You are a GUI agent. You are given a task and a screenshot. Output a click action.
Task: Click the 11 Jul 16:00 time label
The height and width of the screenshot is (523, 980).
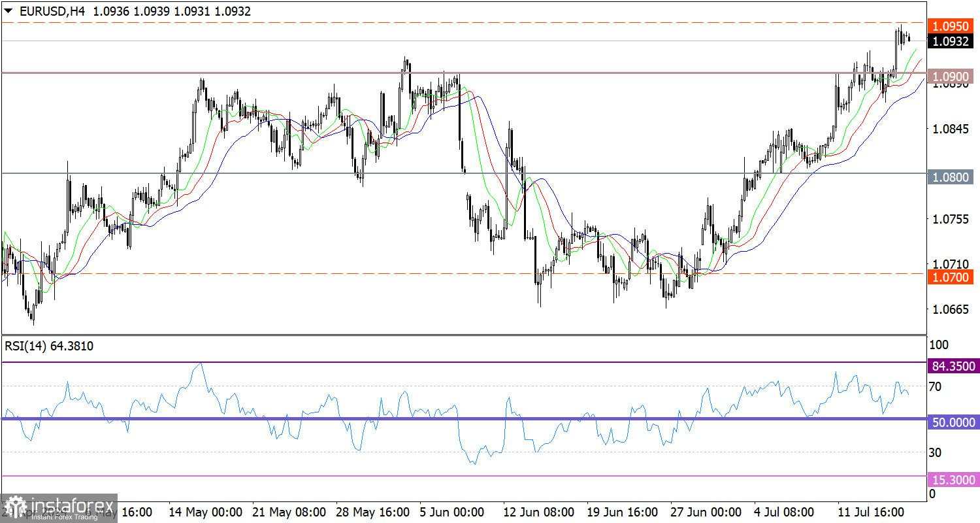(872, 511)
